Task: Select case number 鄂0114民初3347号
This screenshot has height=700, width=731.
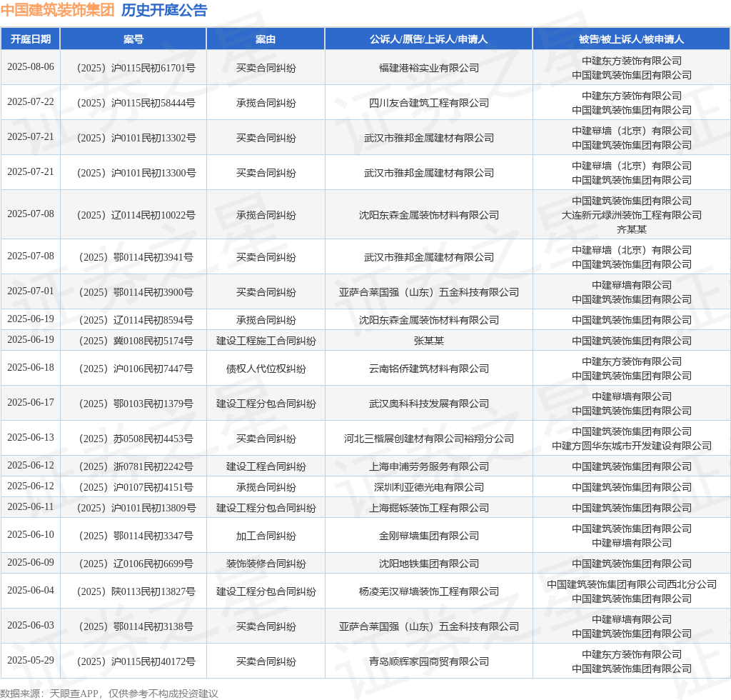Action: [x=136, y=536]
